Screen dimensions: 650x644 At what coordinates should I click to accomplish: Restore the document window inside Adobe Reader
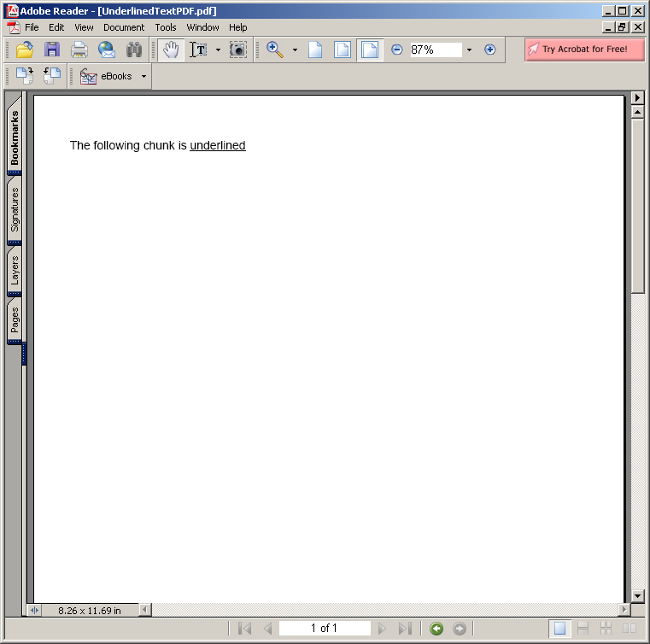[x=622, y=28]
